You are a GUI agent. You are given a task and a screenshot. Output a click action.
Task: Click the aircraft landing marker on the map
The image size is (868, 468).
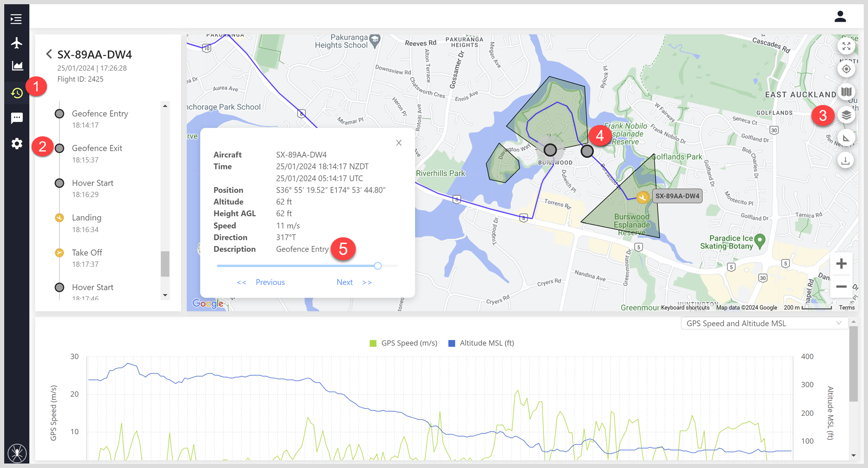pos(642,197)
